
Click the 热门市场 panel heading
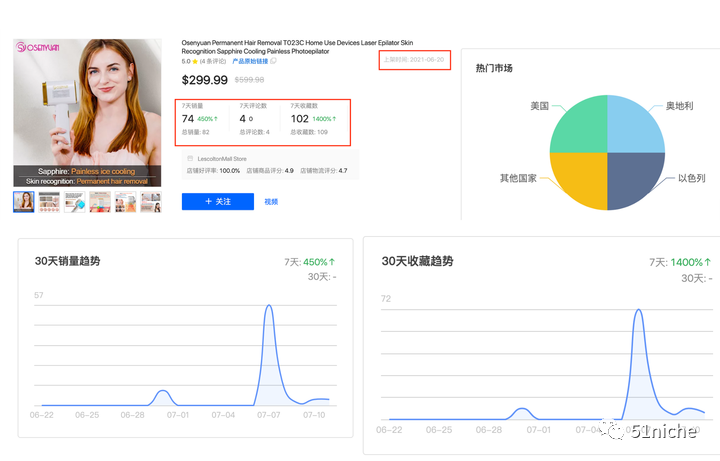coord(494,68)
